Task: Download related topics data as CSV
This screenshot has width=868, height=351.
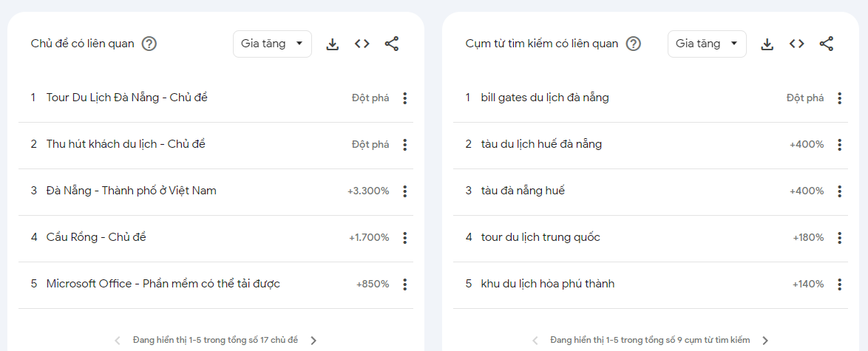Action: coord(333,44)
